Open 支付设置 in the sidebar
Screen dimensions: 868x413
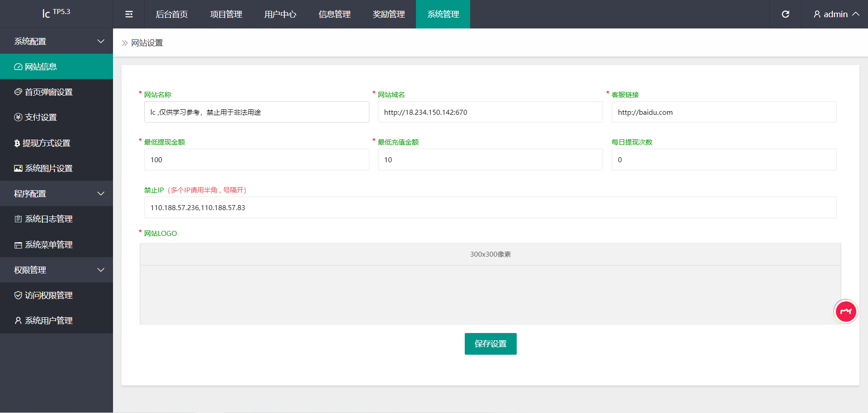41,117
